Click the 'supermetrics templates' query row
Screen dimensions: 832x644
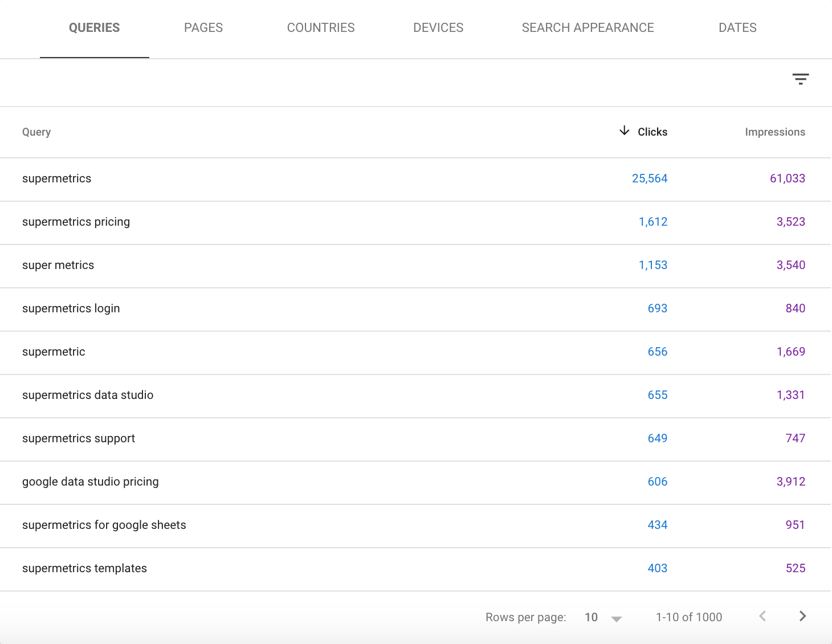(x=84, y=569)
